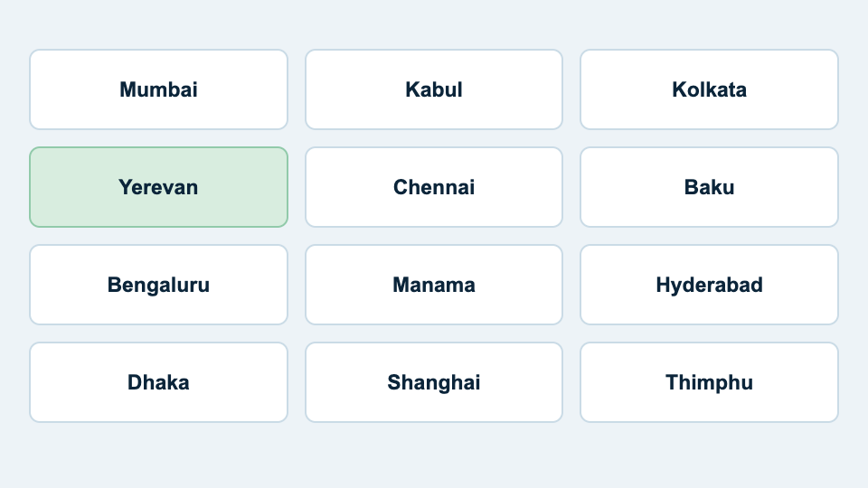Activate the Hyderabad city card
868x488 pixels.
709,285
